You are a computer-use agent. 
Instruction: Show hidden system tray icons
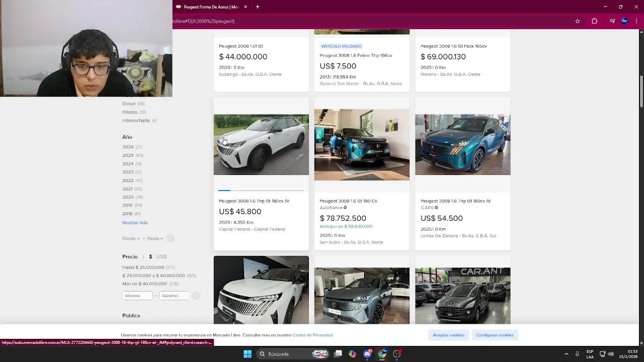tap(566, 354)
